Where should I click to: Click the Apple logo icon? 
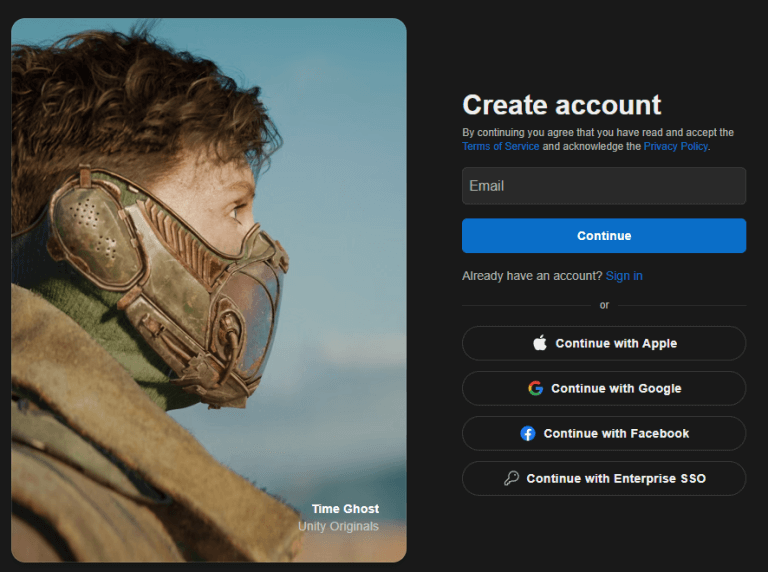pos(540,343)
